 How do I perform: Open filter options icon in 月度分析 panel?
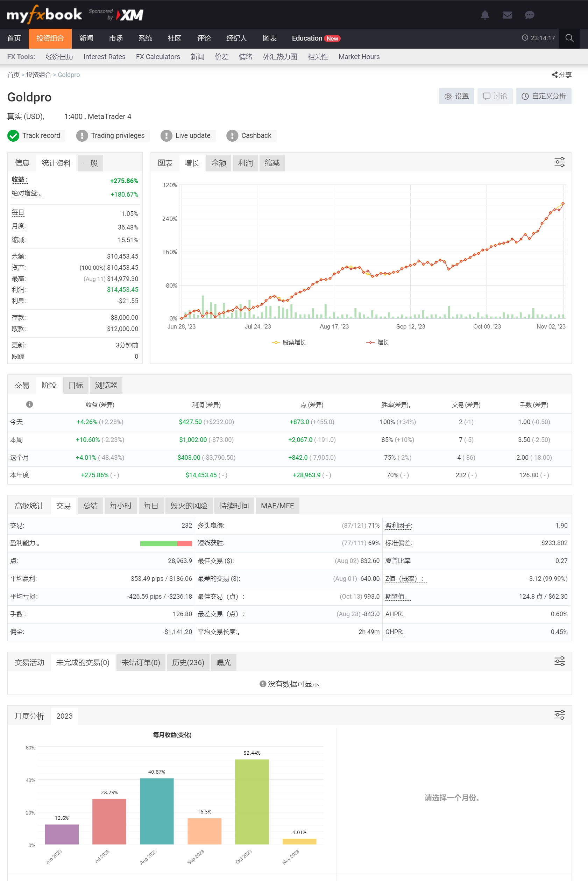(x=560, y=715)
